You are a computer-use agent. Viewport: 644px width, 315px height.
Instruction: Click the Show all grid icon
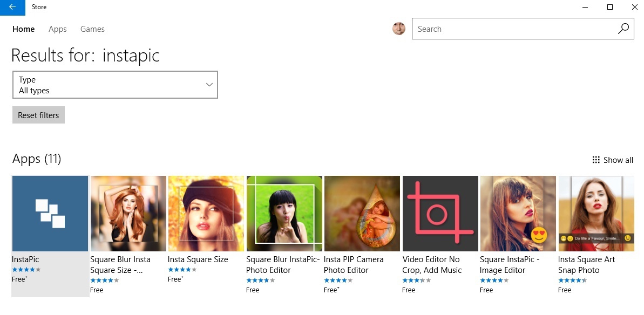pyautogui.click(x=596, y=160)
